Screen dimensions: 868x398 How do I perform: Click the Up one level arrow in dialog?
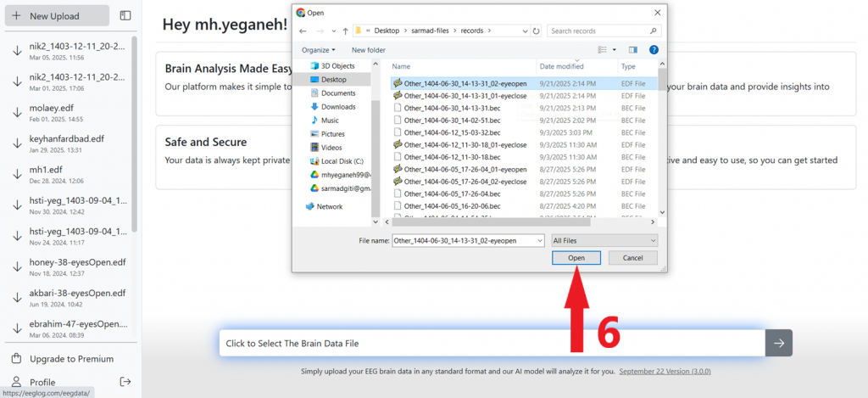pyautogui.click(x=346, y=31)
